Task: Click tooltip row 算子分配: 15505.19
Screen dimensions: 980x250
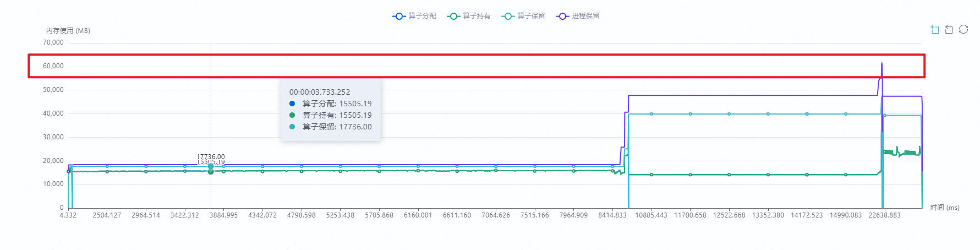Action: 331,104
